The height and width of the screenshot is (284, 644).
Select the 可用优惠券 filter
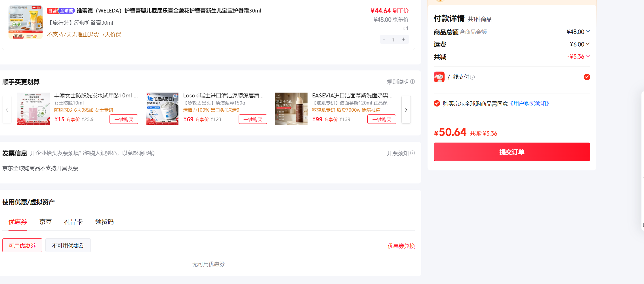[22, 245]
